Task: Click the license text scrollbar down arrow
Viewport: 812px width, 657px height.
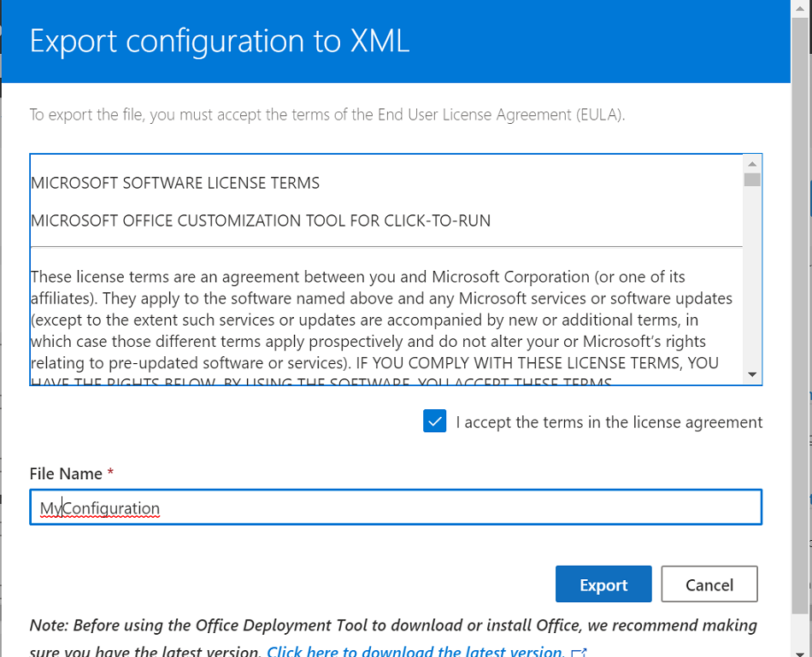Action: tap(752, 374)
